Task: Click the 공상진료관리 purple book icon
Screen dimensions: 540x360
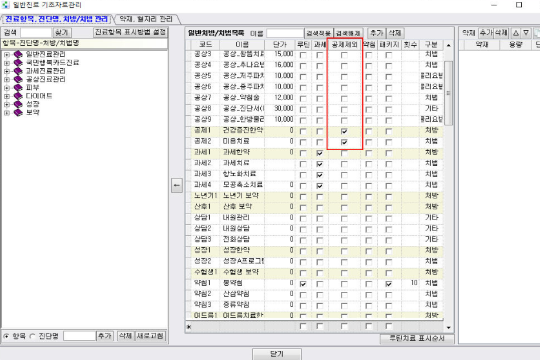Action: coord(18,79)
